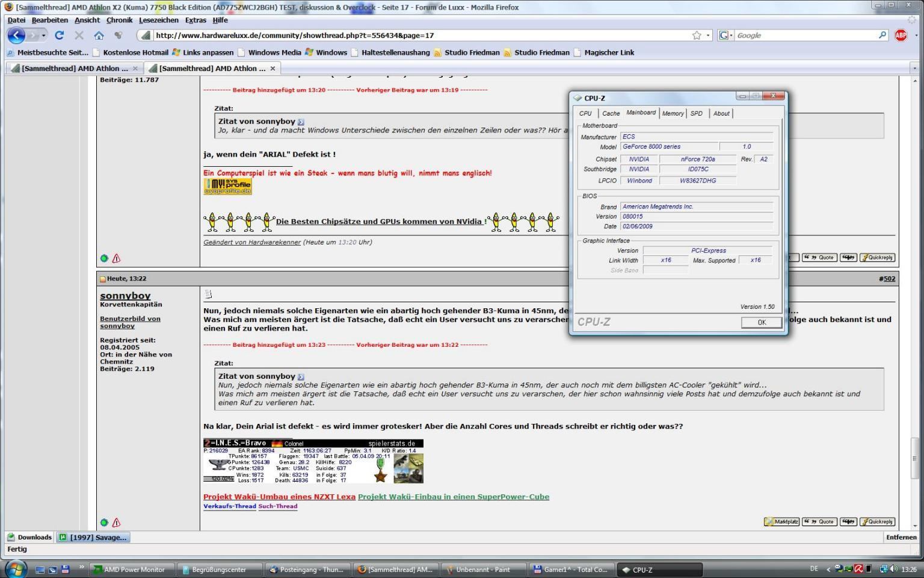Open the Bearbeiten menu
The height and width of the screenshot is (578, 924).
[49, 20]
